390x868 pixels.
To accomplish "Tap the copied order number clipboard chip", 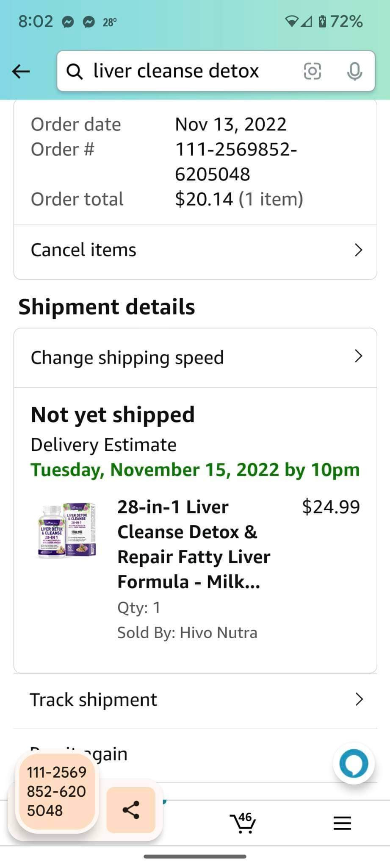I will point(56,791).
